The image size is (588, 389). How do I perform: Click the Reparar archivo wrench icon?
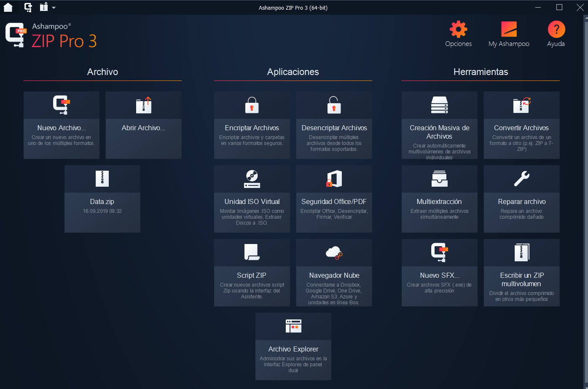[x=521, y=179]
